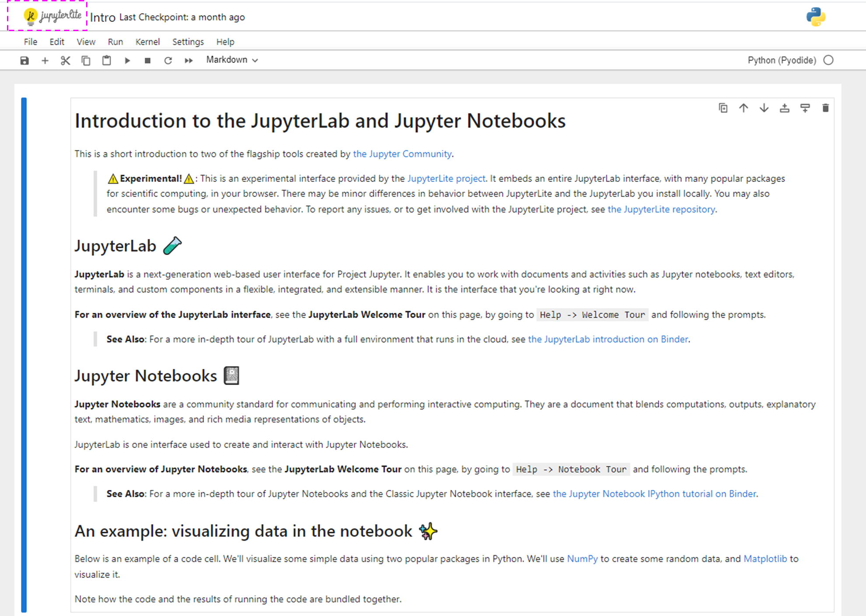
Task: Restart kernel and run all cells icon
Action: (189, 60)
